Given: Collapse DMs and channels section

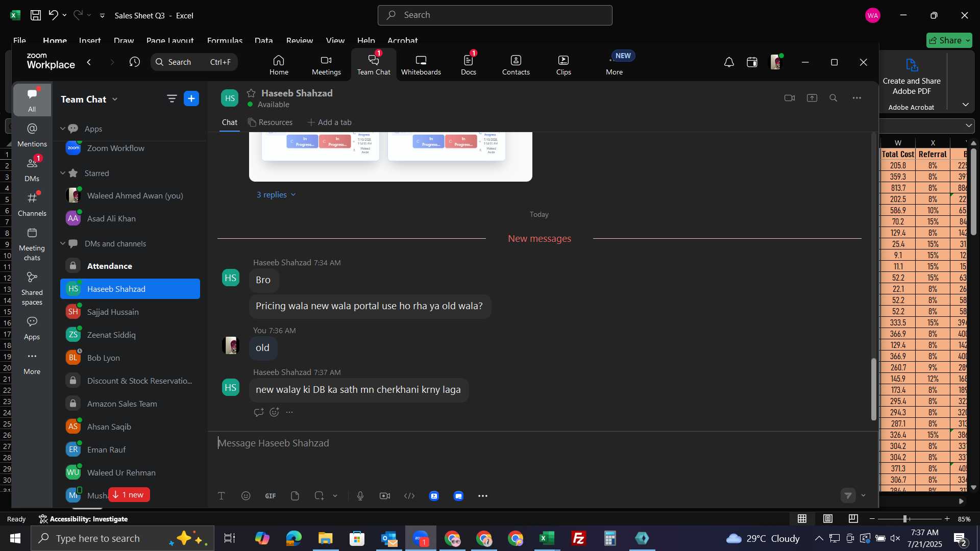Looking at the screenshot, I should [x=63, y=243].
